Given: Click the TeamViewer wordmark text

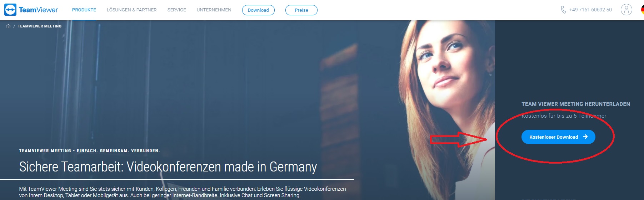Looking at the screenshot, I should pyautogui.click(x=38, y=10).
